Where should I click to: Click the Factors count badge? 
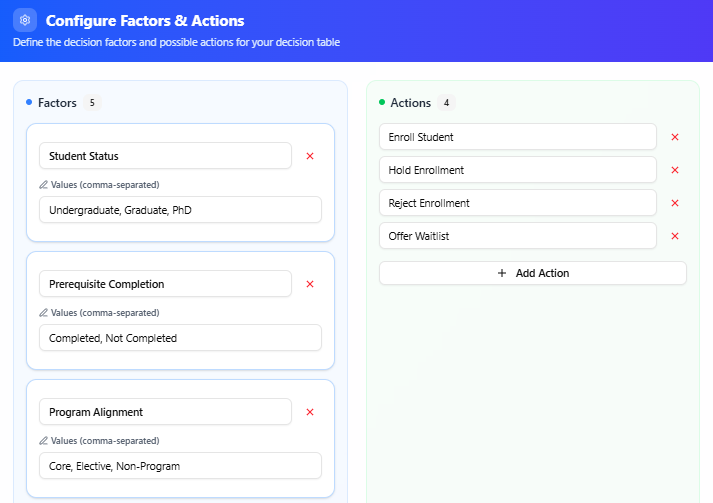92,103
